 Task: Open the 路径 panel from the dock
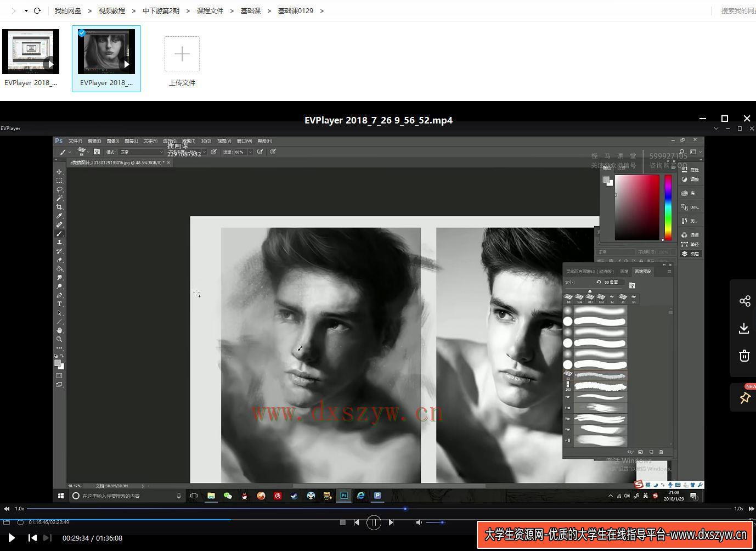click(x=690, y=244)
